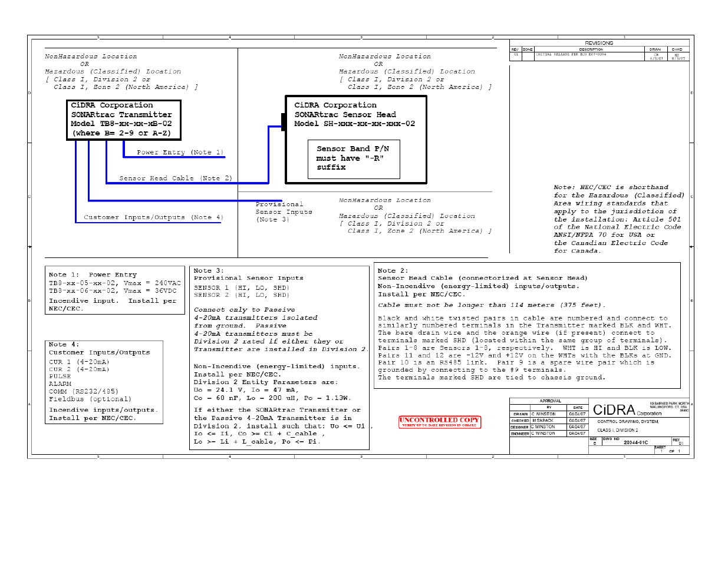Click the "INITIAL RELEASE" revision description
This screenshot has width=728, height=562.
click(x=571, y=54)
